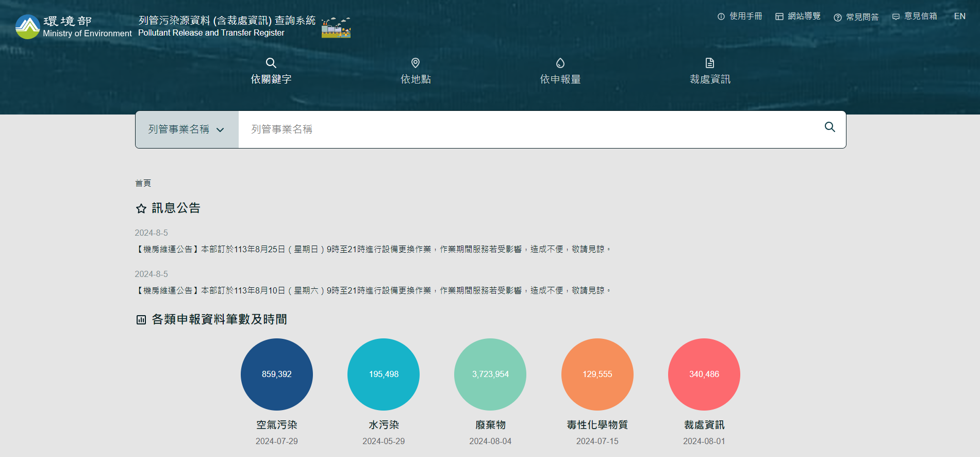980x457 pixels.
Task: Click the dark blue 859,392 circle
Action: pyautogui.click(x=277, y=374)
